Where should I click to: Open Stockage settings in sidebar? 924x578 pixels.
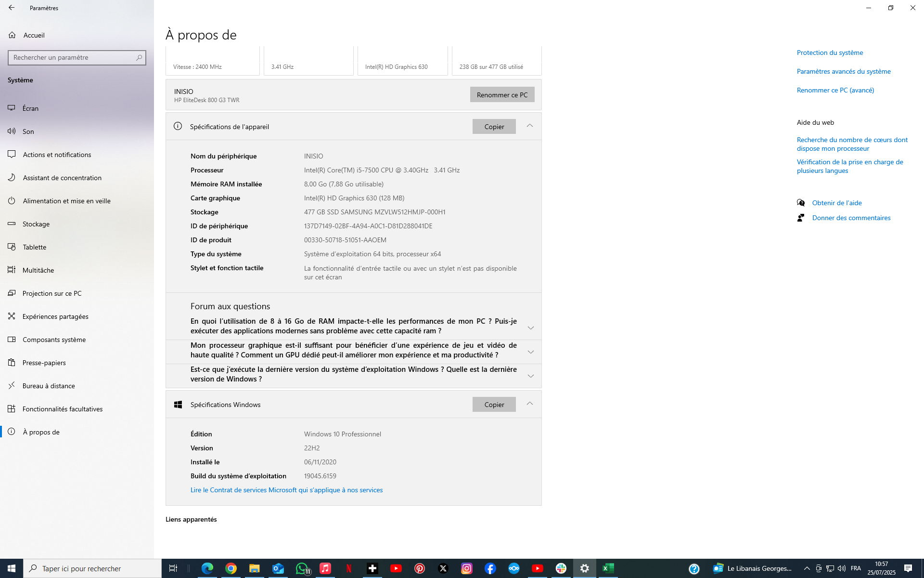36,224
